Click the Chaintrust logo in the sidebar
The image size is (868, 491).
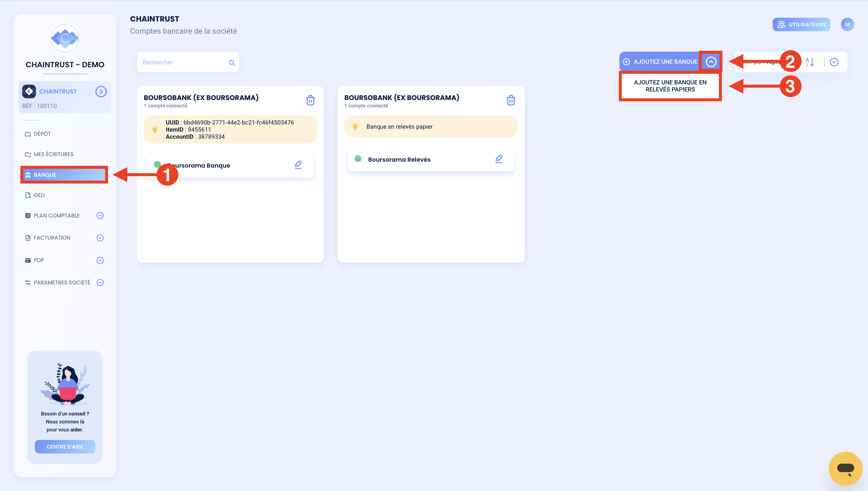(x=65, y=38)
